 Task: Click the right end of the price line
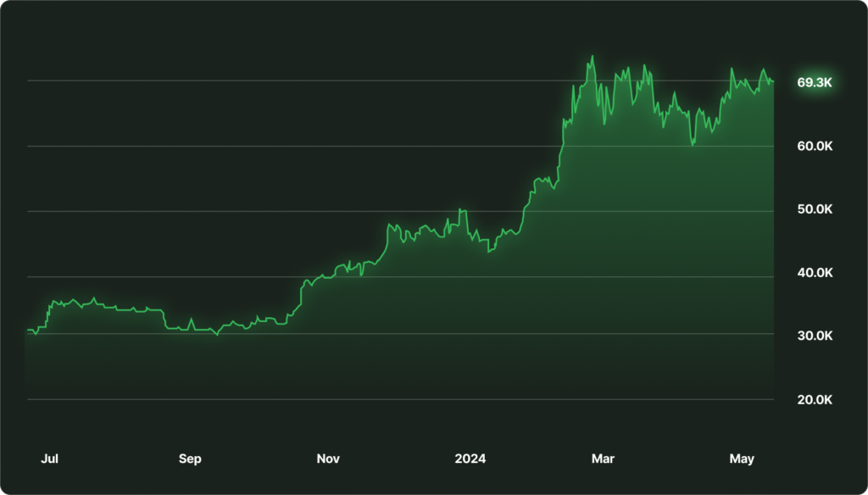773,81
